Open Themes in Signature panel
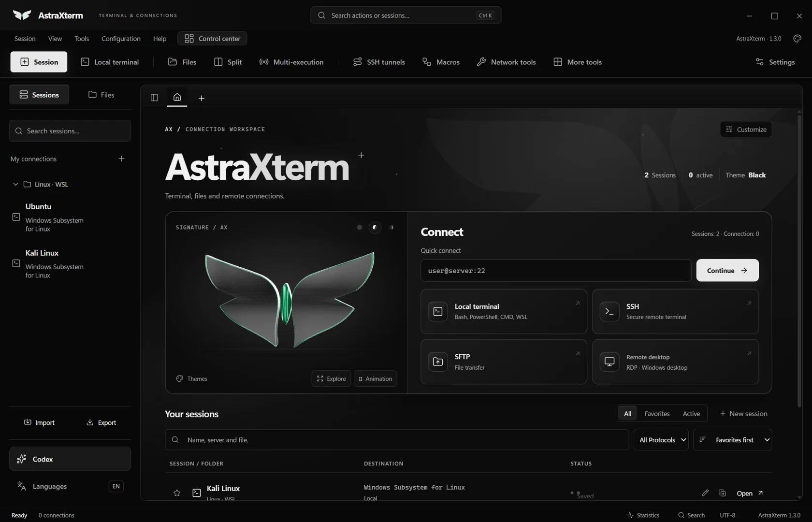This screenshot has width=812, height=522. click(x=192, y=379)
